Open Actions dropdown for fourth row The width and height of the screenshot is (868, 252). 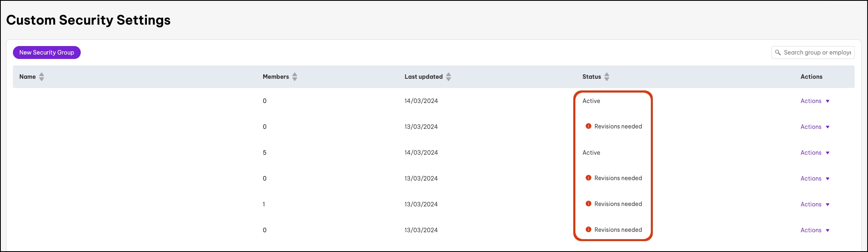tap(815, 178)
